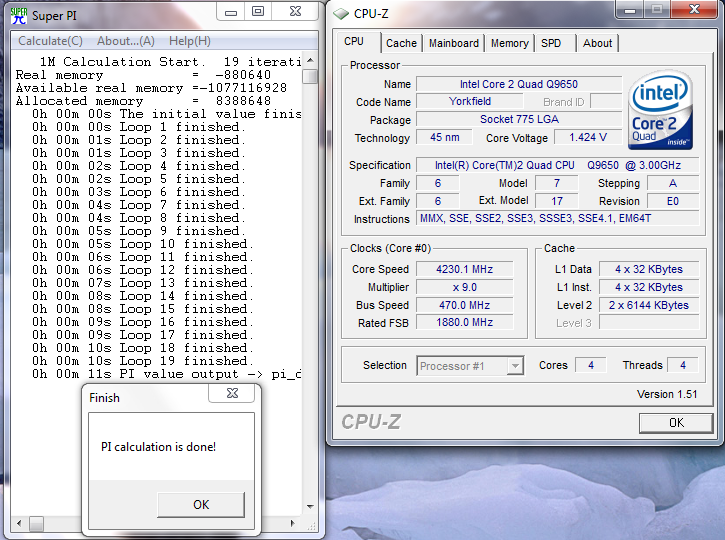This screenshot has width=725, height=540.
Task: Switch to the Cache tab in CPU-Z
Action: click(x=401, y=43)
